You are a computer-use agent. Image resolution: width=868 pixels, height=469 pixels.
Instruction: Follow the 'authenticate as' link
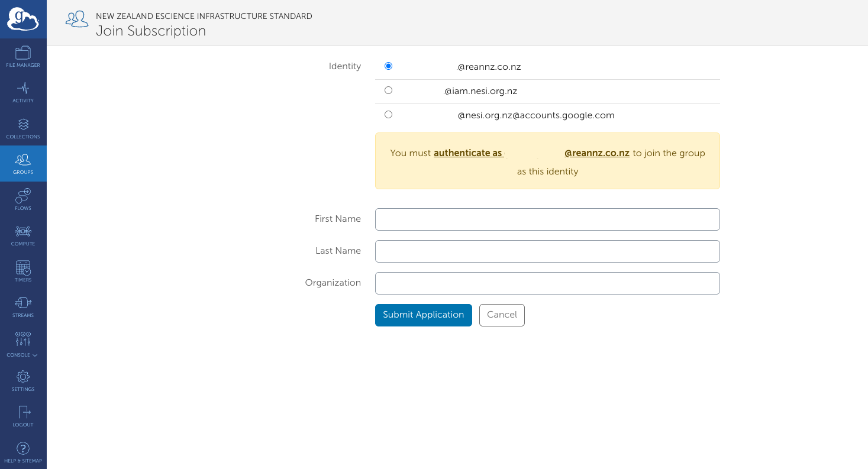tap(468, 153)
